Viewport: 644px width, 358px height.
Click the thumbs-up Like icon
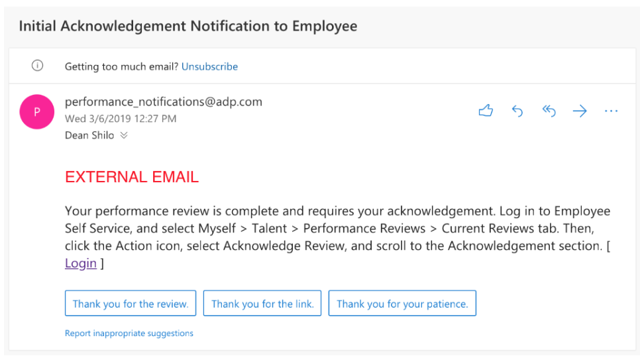[486, 111]
